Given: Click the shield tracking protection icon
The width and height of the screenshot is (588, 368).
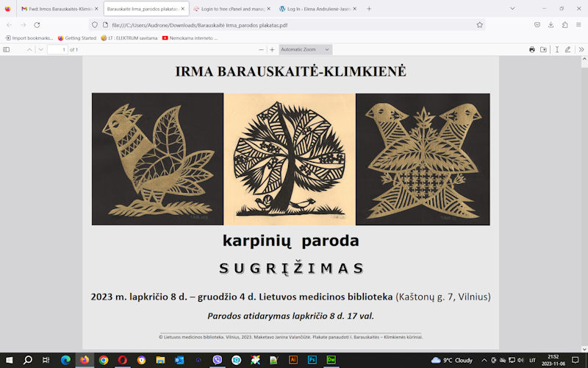Looking at the screenshot, I should click(x=95, y=25).
